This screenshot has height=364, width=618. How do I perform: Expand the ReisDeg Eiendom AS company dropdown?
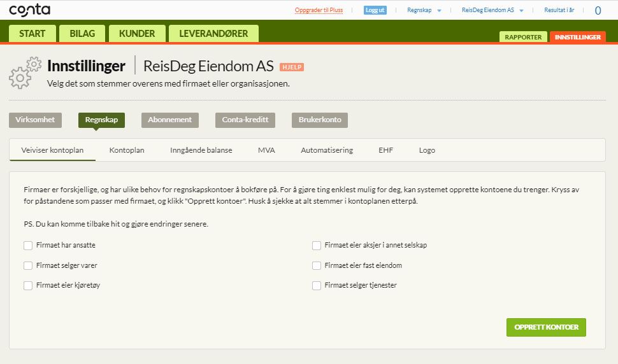click(x=492, y=10)
